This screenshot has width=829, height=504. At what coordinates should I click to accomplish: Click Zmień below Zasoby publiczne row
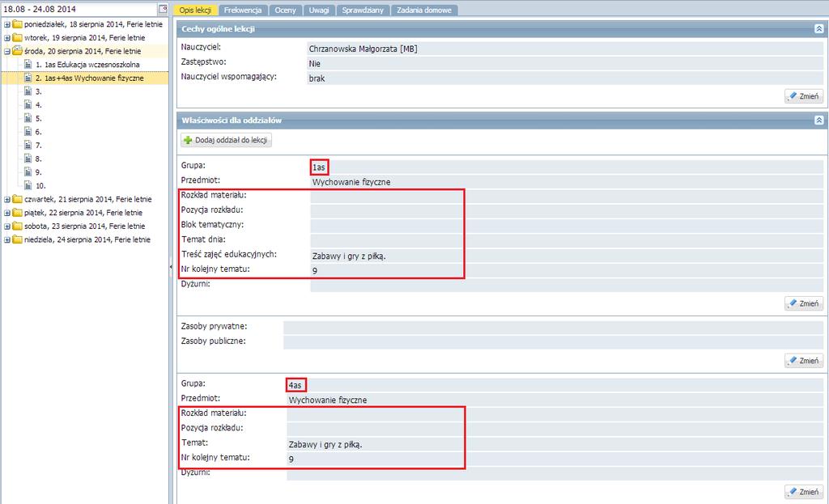pos(804,360)
